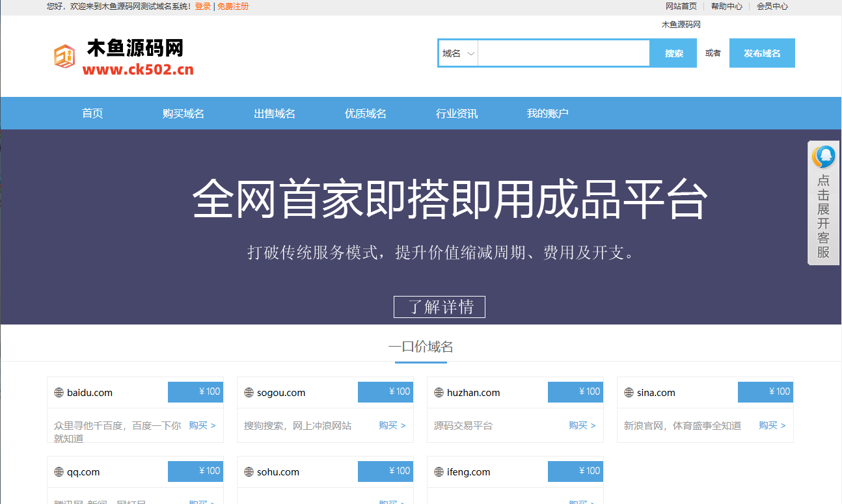
Task: Click the 免费注册 register link
Action: [x=233, y=7]
